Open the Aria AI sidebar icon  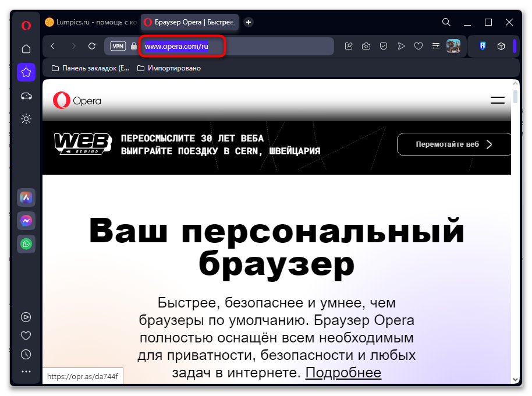(x=26, y=197)
